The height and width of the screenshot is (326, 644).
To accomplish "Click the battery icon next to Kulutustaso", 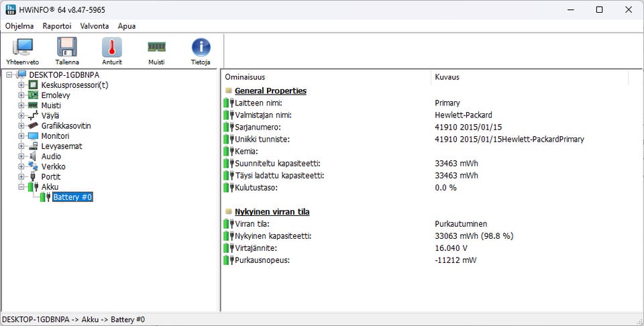I will (x=229, y=188).
